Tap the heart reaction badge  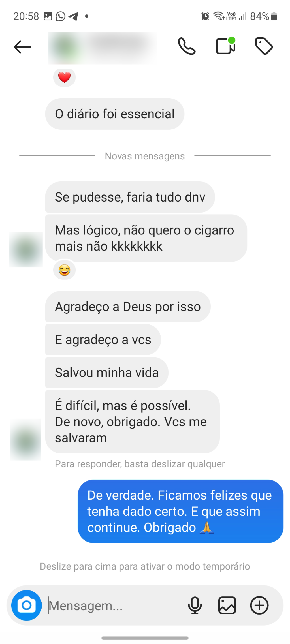(64, 77)
